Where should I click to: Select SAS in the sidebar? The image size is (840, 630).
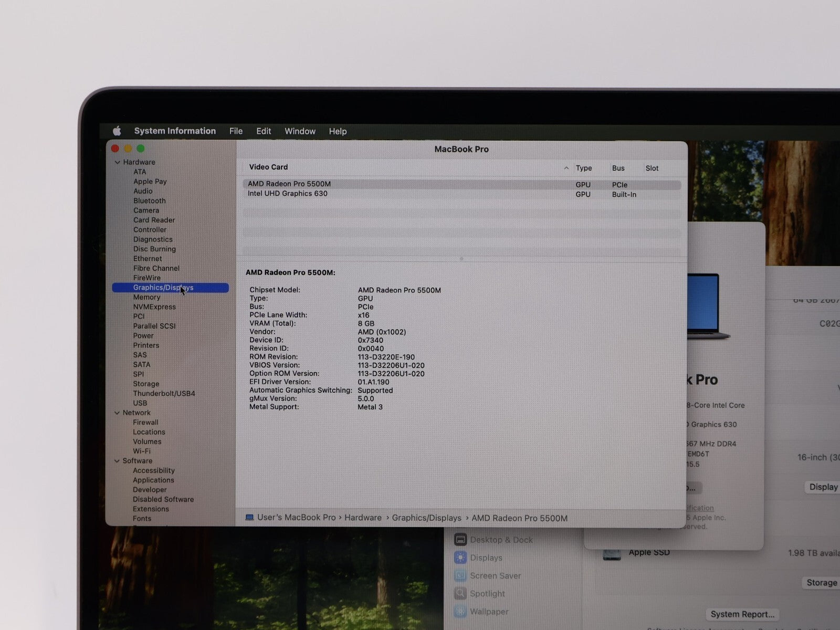pyautogui.click(x=140, y=355)
